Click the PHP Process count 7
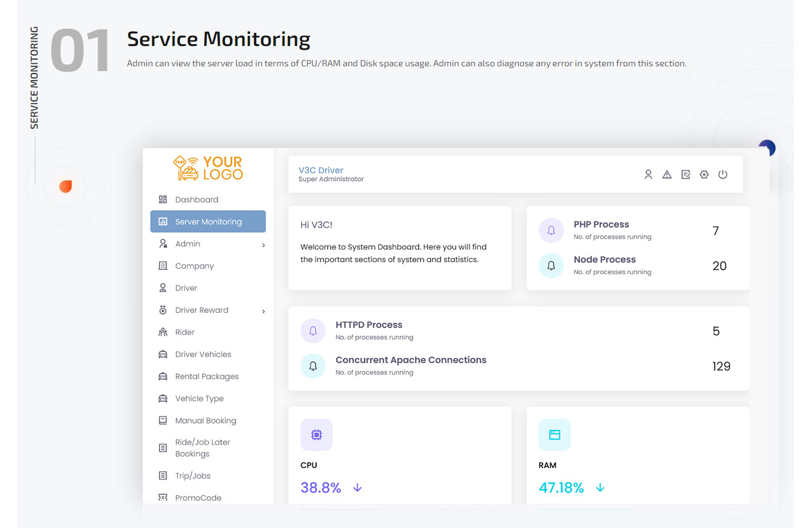The height and width of the screenshot is (528, 812). pos(716,231)
